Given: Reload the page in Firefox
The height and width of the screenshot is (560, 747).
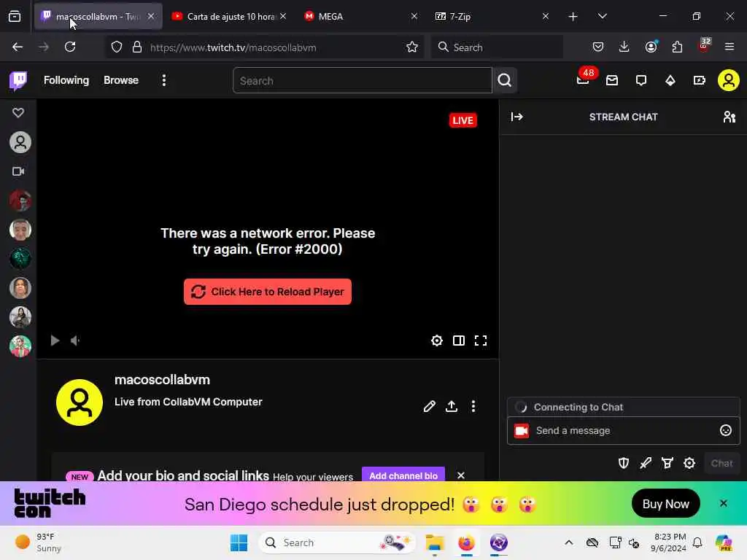Looking at the screenshot, I should click(70, 47).
